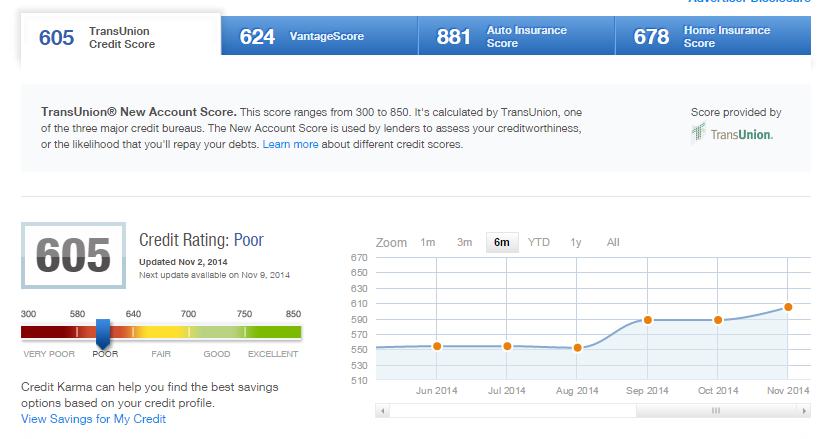
Task: Open View Savings for My Credit link
Action: pyautogui.click(x=94, y=419)
